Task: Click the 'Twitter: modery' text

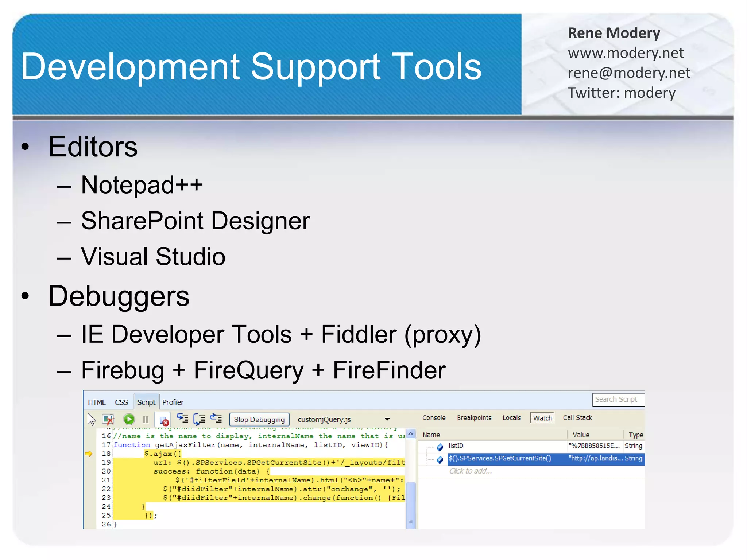Action: tap(622, 93)
